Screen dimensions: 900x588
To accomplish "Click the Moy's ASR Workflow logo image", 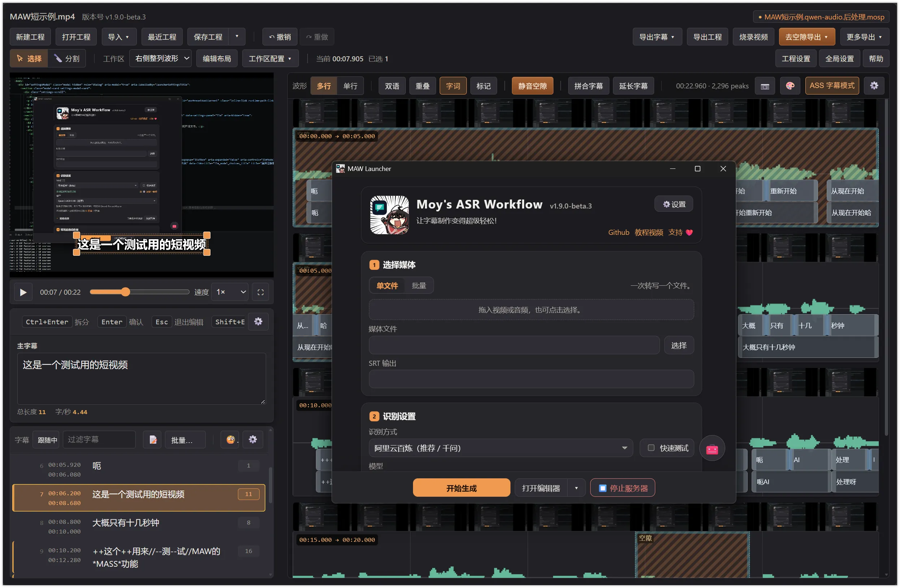I will 389,215.
